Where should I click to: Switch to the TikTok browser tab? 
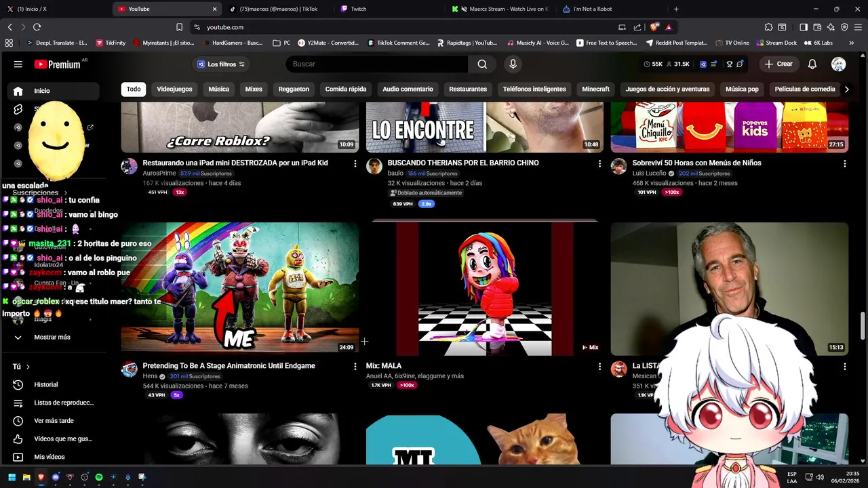278,9
